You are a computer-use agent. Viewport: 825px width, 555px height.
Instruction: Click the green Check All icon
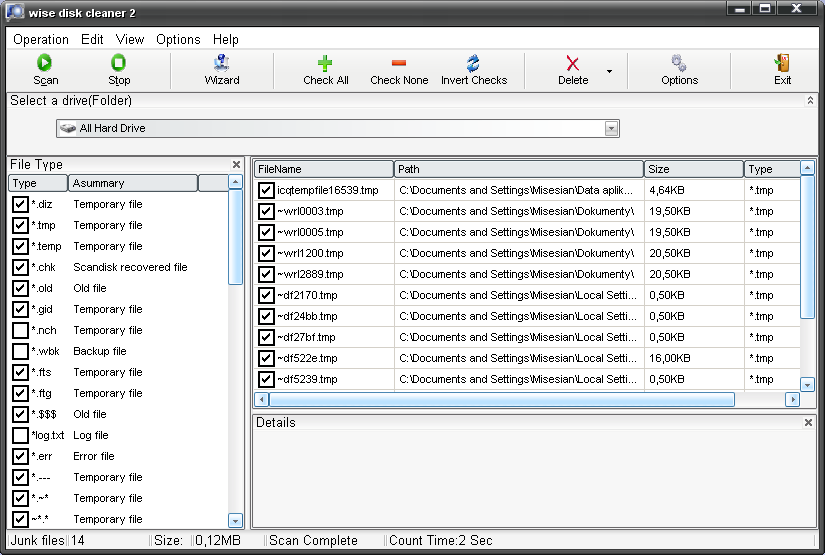pos(325,63)
